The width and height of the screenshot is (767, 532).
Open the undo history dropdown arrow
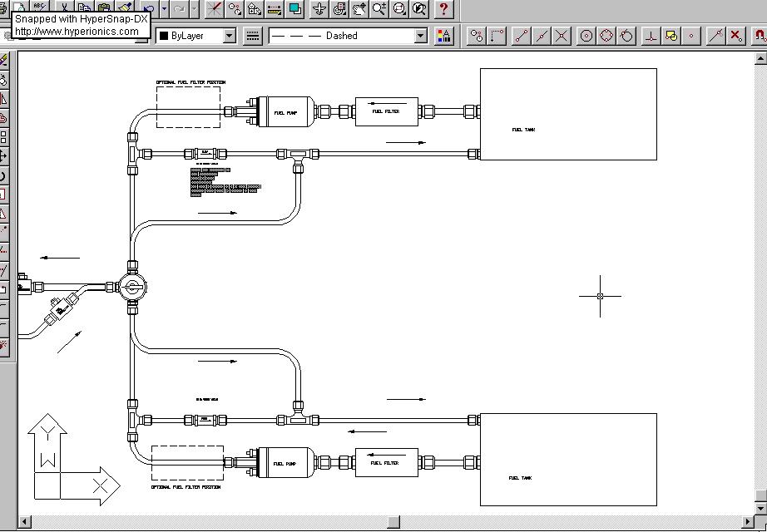[164, 8]
